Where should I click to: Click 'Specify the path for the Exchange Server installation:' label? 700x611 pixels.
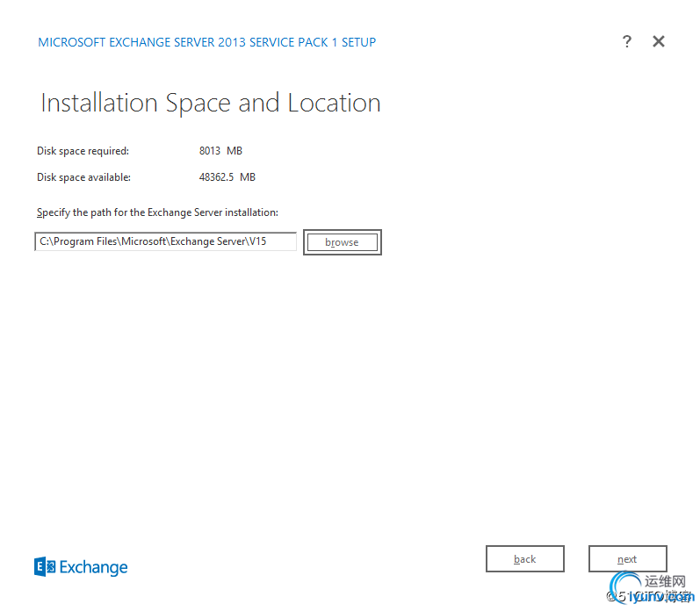(157, 212)
